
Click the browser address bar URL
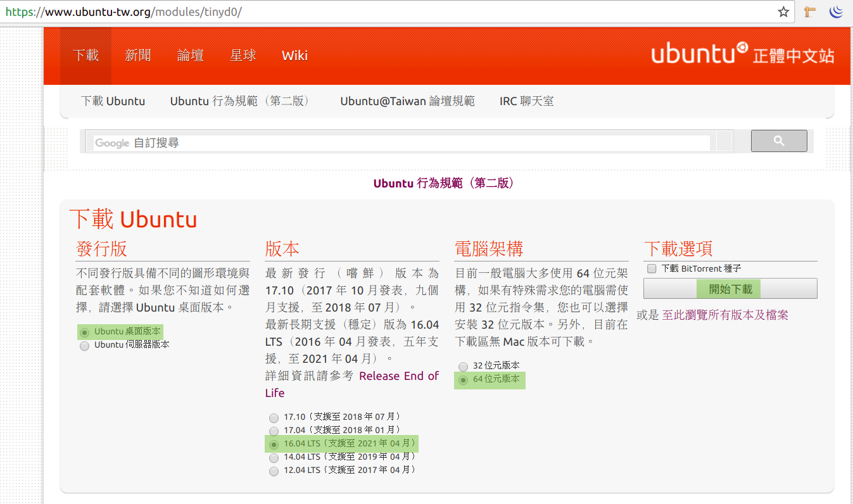123,12
